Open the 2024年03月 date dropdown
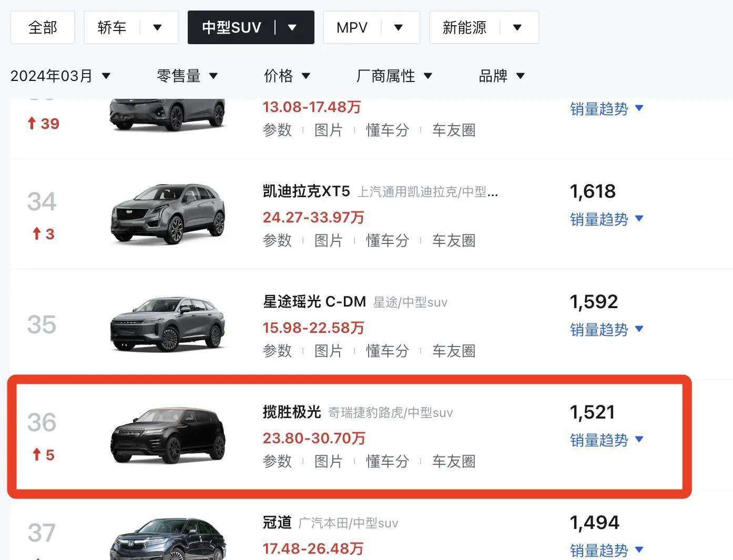 (x=60, y=76)
